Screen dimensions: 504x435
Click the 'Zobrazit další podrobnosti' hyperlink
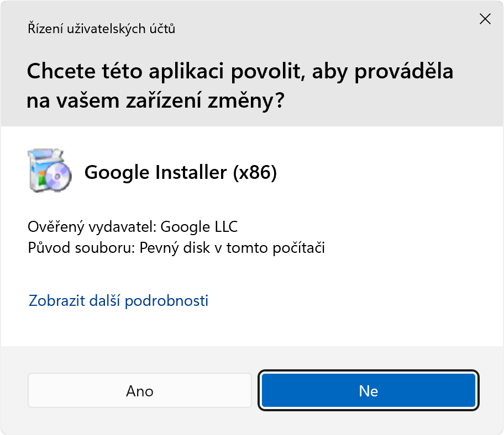pos(118,301)
